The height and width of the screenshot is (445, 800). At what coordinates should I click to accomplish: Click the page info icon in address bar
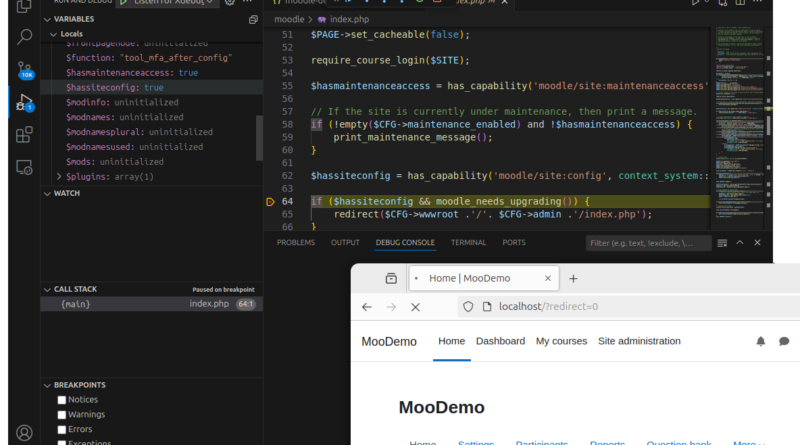(487, 307)
